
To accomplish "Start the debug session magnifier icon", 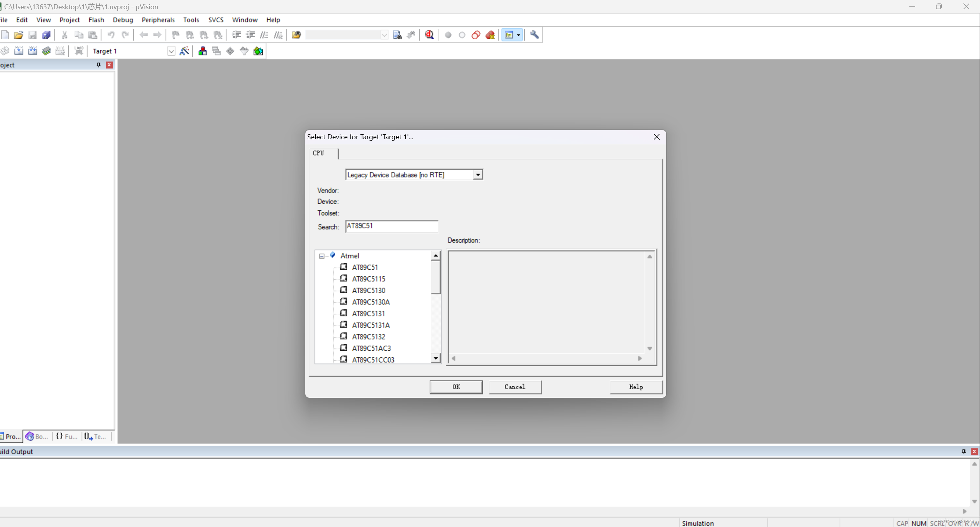I will click(x=429, y=35).
